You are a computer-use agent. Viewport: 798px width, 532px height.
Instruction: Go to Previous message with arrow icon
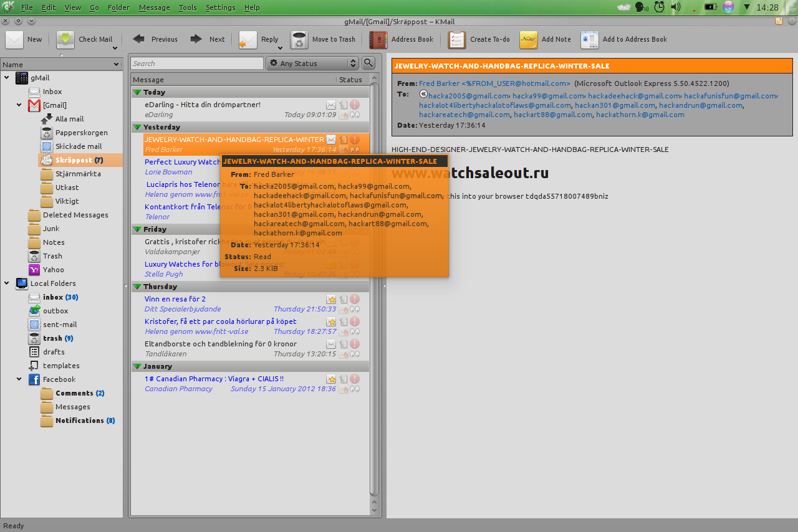pos(139,39)
